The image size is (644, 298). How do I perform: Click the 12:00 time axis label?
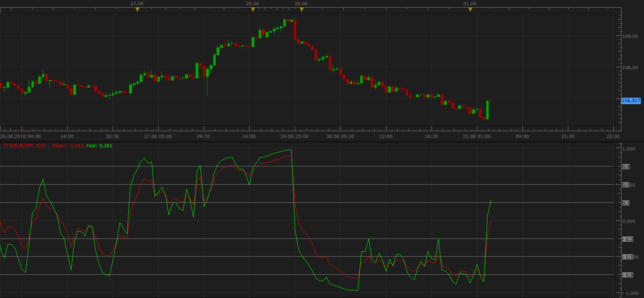386,136
